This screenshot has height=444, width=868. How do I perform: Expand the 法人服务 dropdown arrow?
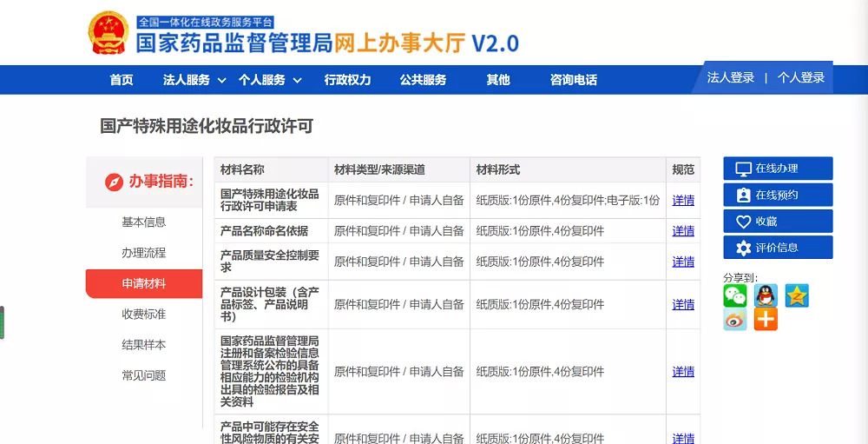[x=222, y=81]
